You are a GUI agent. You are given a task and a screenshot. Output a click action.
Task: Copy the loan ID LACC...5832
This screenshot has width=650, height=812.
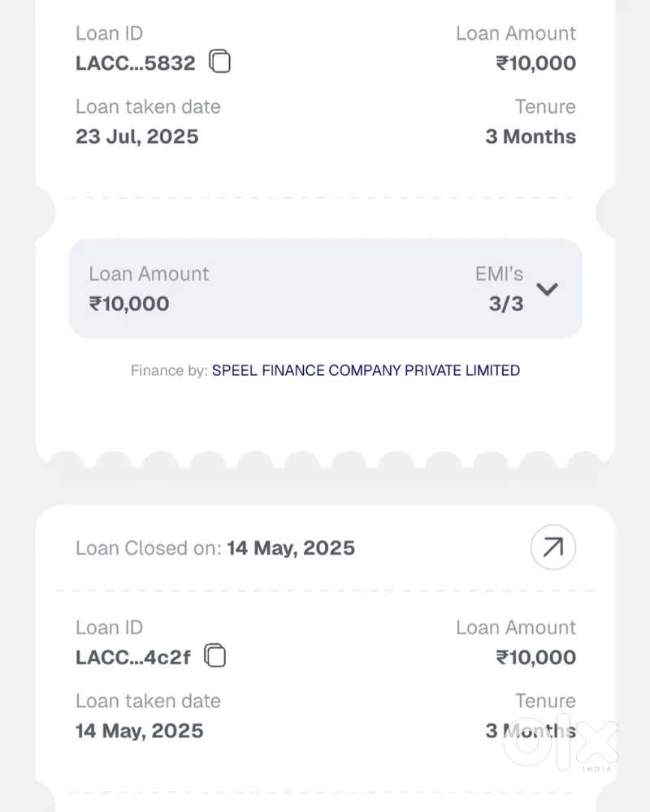(x=219, y=62)
